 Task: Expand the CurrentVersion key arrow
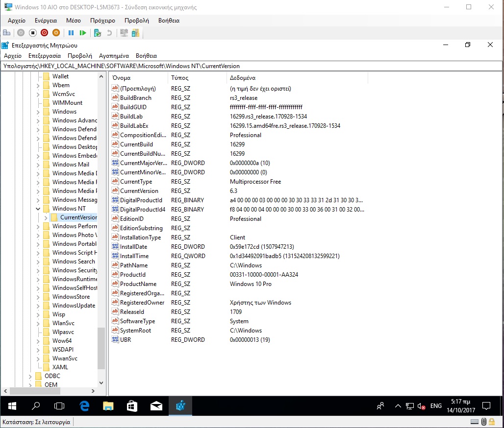click(46, 218)
